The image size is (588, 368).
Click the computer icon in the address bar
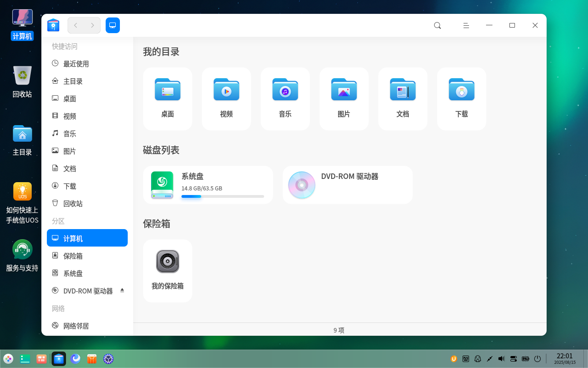(113, 25)
